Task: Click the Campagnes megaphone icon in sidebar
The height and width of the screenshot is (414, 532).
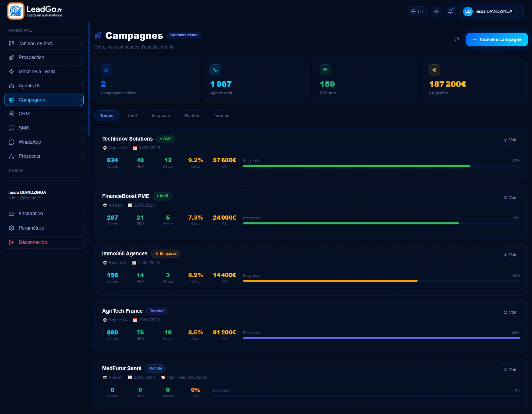Action: click(x=12, y=100)
